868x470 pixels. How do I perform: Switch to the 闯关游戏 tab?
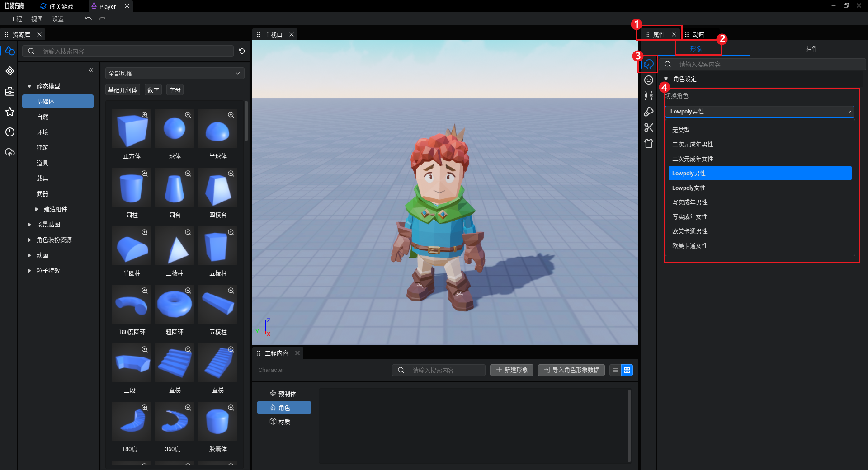click(x=57, y=6)
